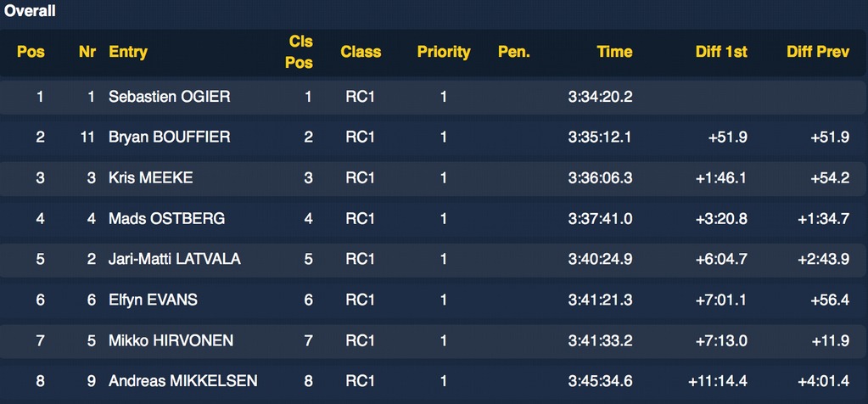Click the Class column header
Image resolution: width=868 pixels, height=404 pixels.
click(x=361, y=52)
